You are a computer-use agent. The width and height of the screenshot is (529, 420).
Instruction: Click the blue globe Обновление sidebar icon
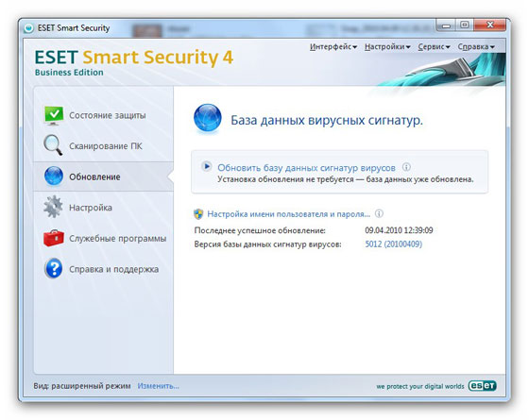pos(54,176)
